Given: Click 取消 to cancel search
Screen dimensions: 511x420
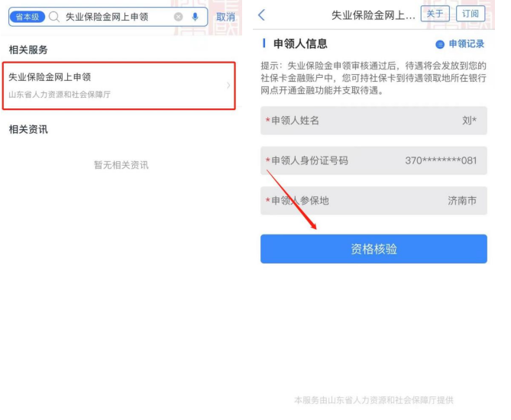Looking at the screenshot, I should coord(225,17).
